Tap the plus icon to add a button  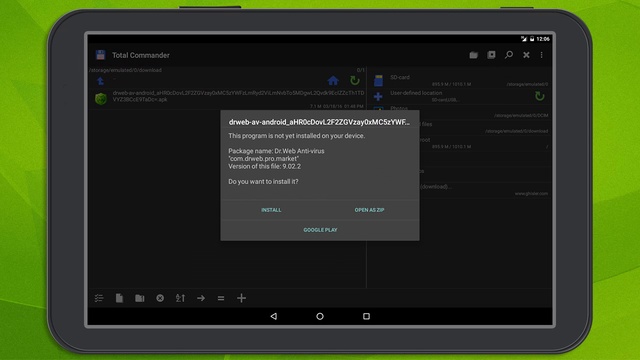[241, 298]
